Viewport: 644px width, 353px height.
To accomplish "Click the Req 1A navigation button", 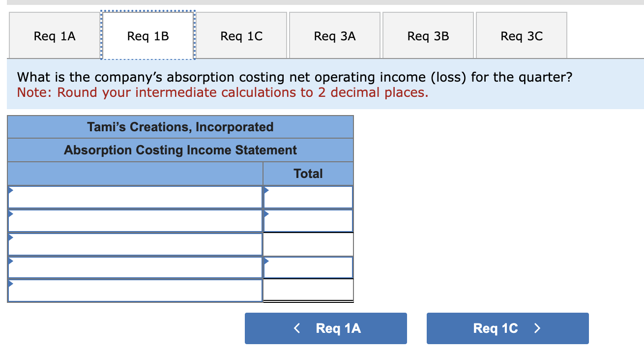I will click(325, 328).
